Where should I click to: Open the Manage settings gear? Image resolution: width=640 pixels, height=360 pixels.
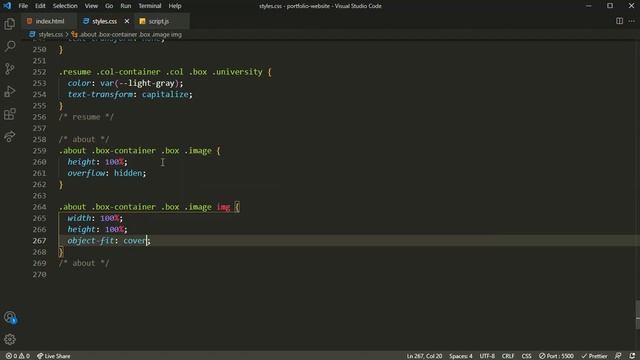pos(10,339)
